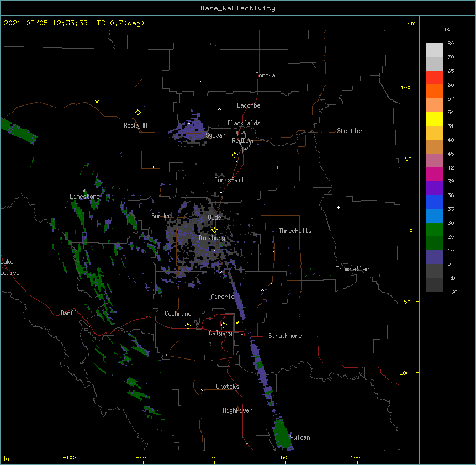The width and height of the screenshot is (476, 465).
Task: Click the Ponoka city label
Action: tap(265, 75)
